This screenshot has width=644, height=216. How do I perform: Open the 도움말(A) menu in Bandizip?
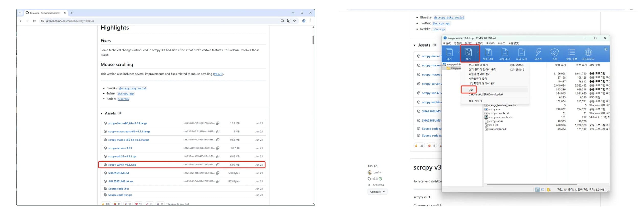pos(514,43)
